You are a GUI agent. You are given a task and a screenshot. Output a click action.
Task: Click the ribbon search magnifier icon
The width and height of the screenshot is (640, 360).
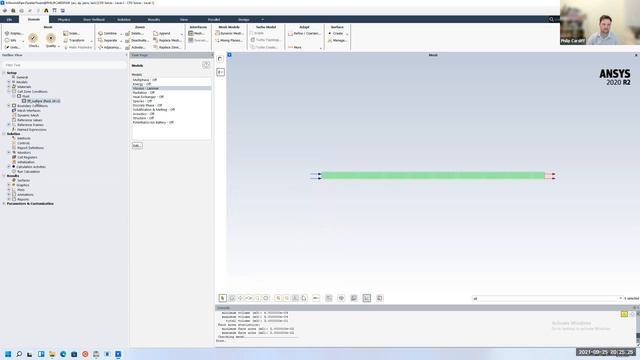[x=551, y=19]
